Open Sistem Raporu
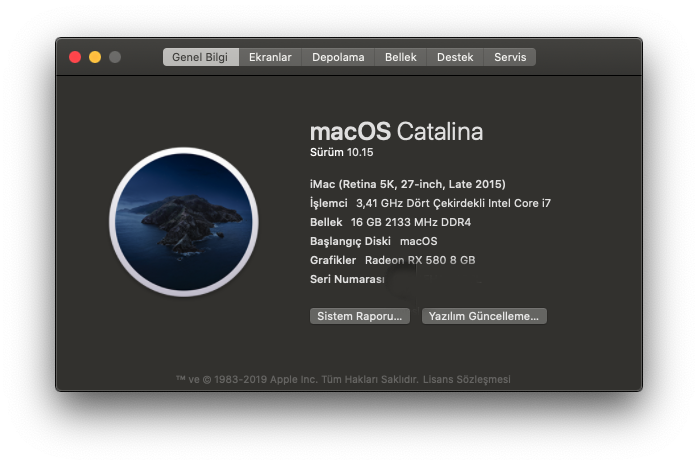Viewport: 698px width, 465px height. pyautogui.click(x=360, y=316)
